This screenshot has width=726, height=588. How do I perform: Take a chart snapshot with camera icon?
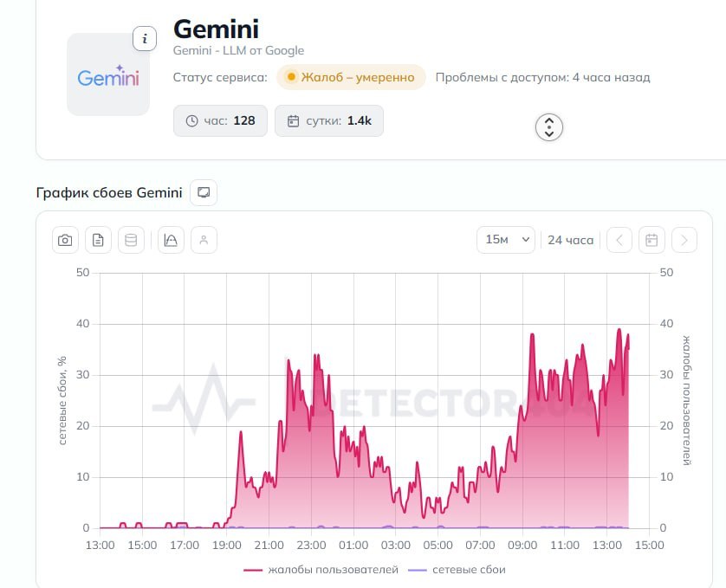[65, 240]
